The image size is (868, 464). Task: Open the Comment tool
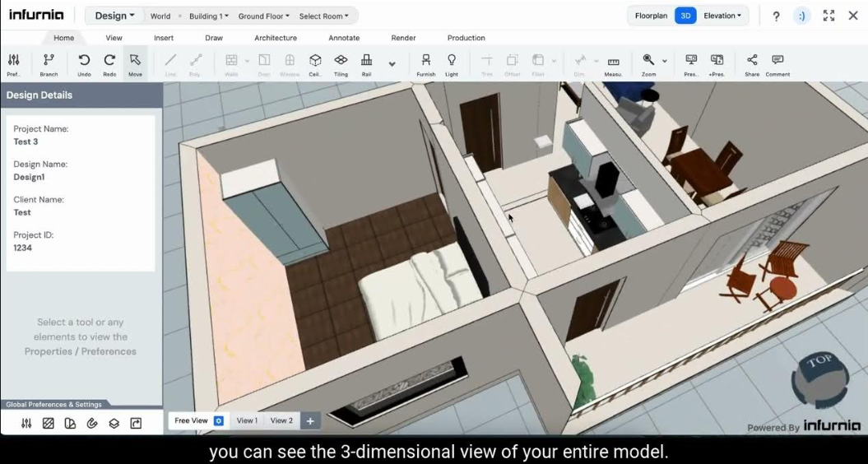click(x=777, y=64)
